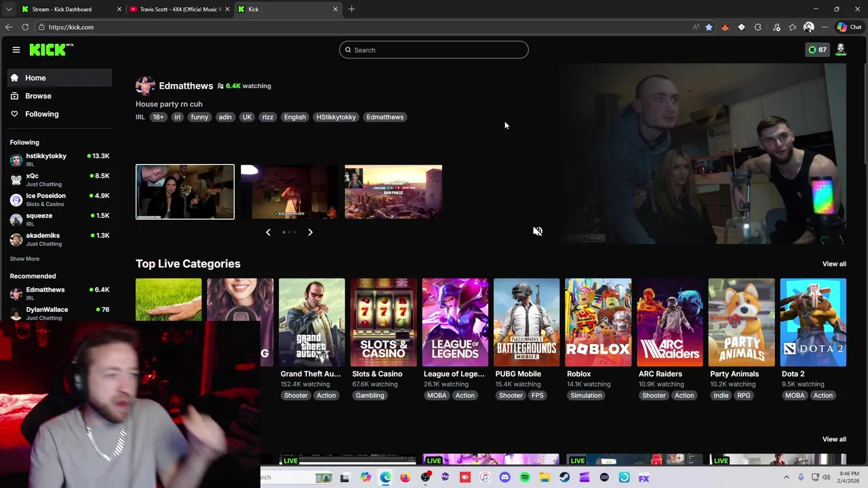Toggle favorite star for this page
Image resolution: width=868 pixels, height=488 pixels.
(709, 27)
